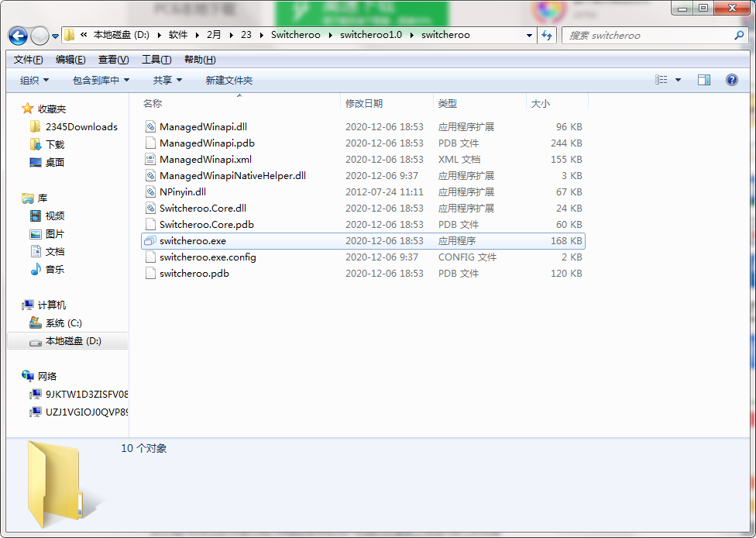Sort by 修改日期 column header

click(x=363, y=103)
